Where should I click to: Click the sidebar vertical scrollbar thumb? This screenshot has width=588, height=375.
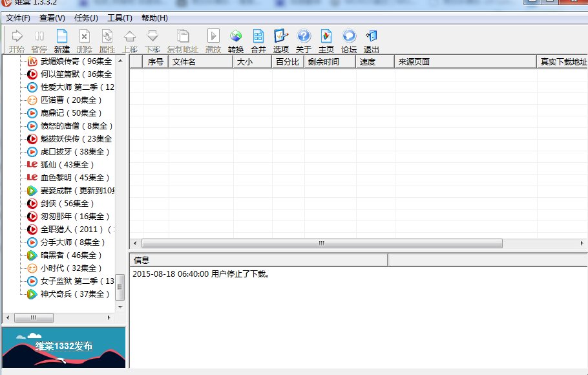(x=120, y=288)
